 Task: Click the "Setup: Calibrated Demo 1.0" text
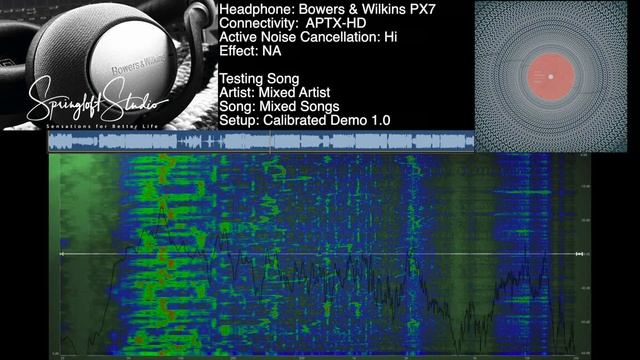305,120
